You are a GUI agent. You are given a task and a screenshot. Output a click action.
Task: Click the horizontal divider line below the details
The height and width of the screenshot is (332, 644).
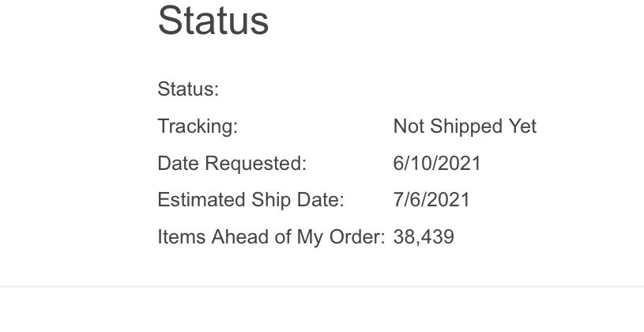coord(322,286)
